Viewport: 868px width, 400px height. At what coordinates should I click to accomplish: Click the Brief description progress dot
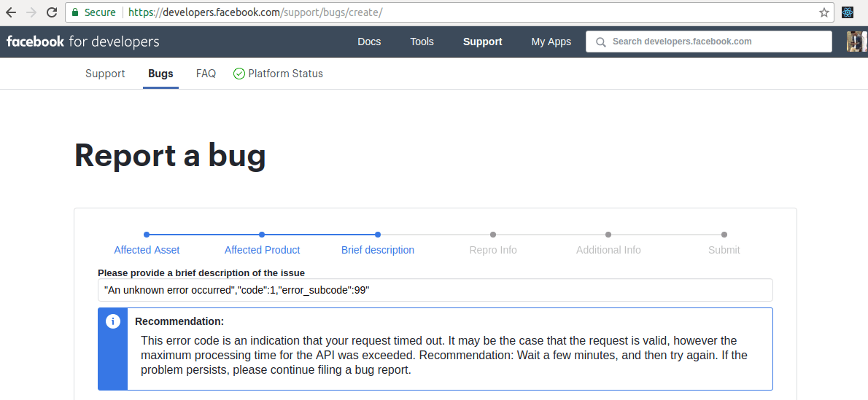(x=378, y=235)
